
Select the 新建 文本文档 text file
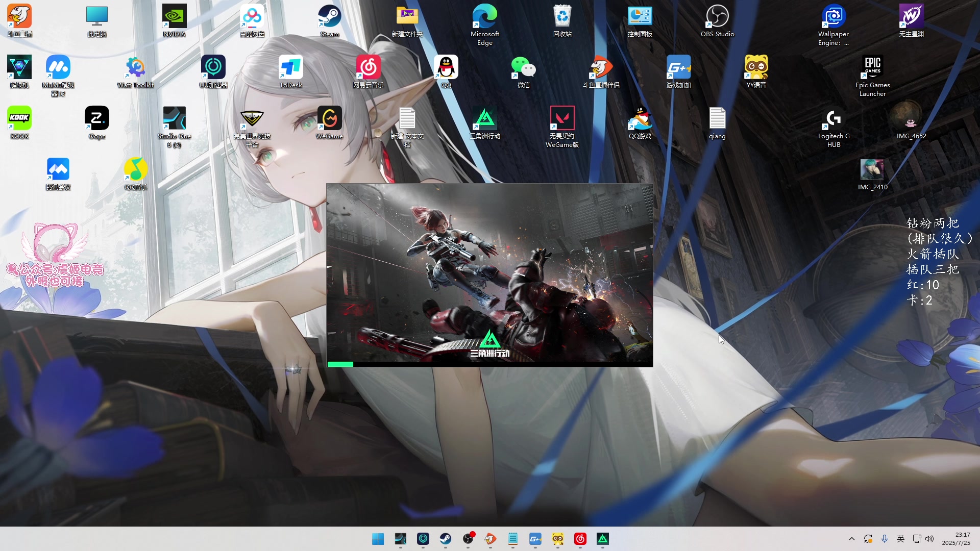coord(407,127)
